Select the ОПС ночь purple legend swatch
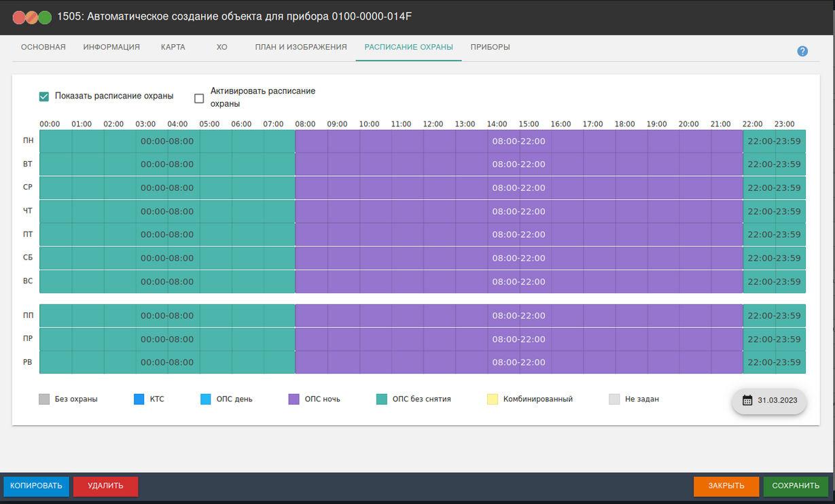The height and width of the screenshot is (504, 835). [294, 399]
